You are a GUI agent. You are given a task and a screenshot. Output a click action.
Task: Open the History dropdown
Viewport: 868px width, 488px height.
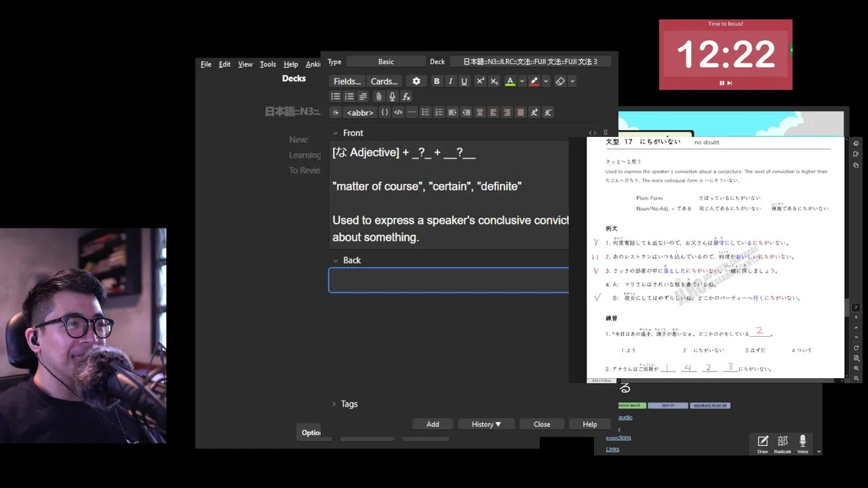(486, 424)
